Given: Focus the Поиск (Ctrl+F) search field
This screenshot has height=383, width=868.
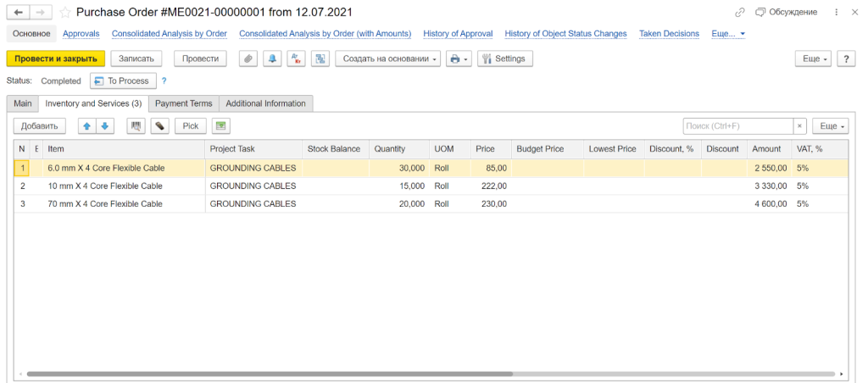Looking at the screenshot, I should [737, 126].
